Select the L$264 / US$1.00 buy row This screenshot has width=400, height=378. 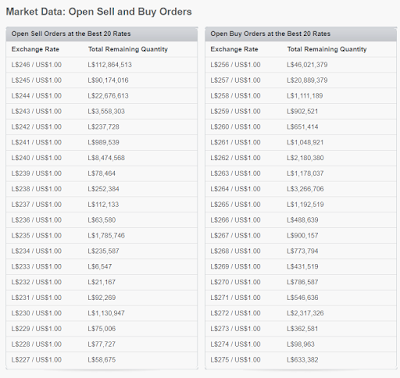pyautogui.click(x=301, y=189)
